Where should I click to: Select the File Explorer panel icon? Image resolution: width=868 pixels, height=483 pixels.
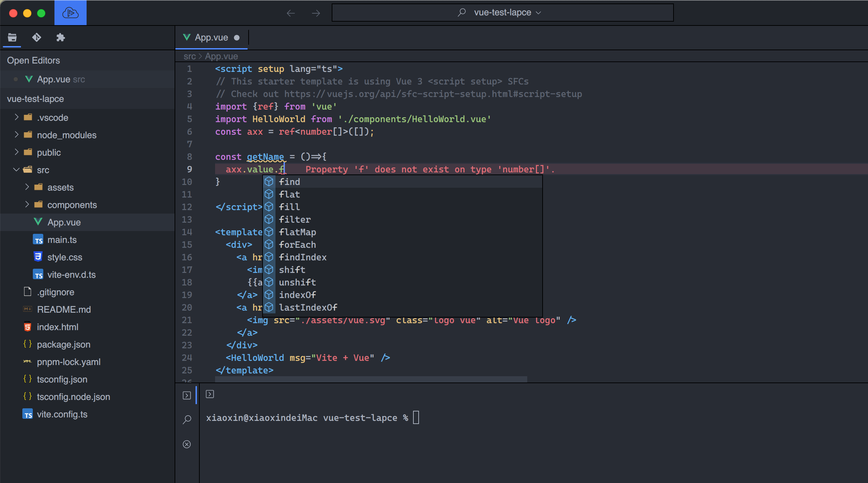12,37
